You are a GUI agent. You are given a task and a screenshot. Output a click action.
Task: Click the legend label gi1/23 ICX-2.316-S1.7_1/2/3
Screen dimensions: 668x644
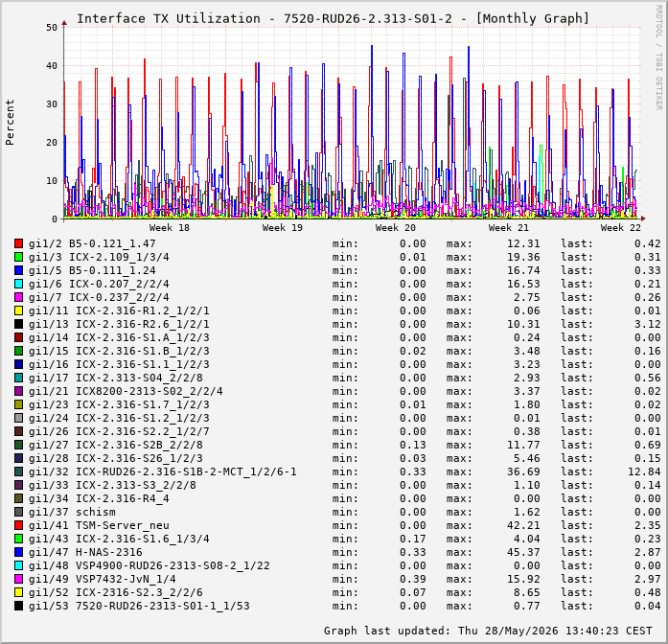click(119, 404)
